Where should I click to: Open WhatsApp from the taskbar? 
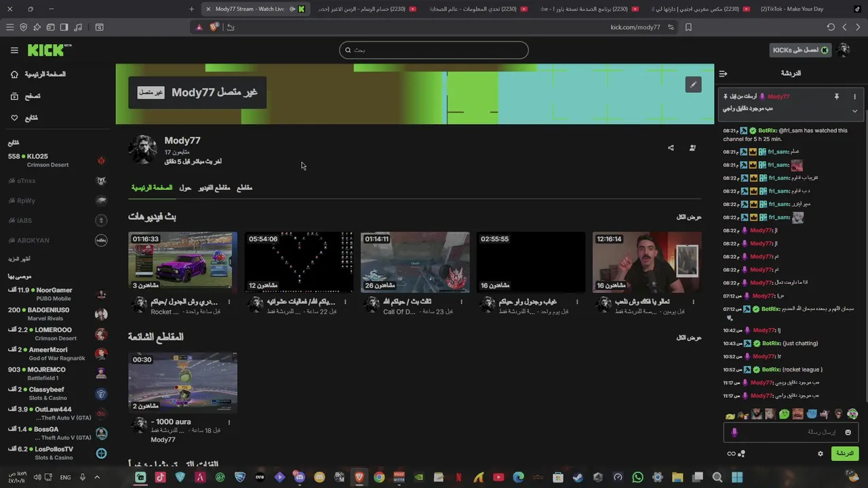[x=637, y=477]
